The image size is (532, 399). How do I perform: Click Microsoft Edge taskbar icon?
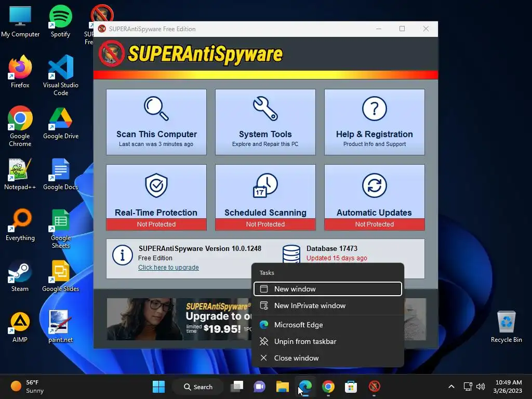click(305, 387)
